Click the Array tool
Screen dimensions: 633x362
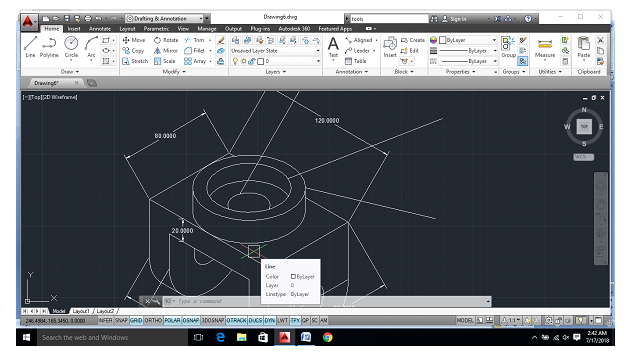(x=195, y=61)
